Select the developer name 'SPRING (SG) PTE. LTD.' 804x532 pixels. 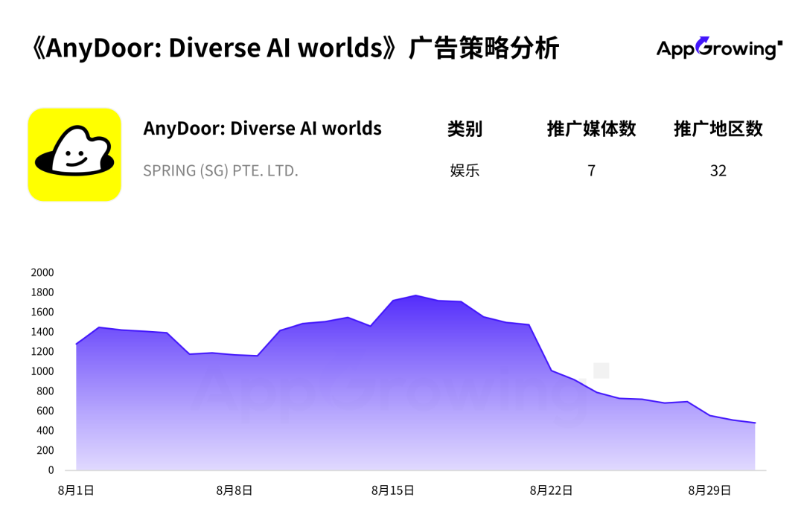click(220, 170)
